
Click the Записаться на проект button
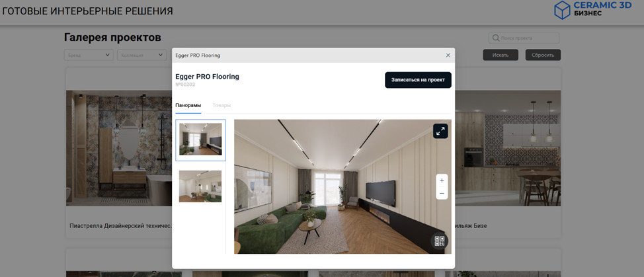[418, 80]
